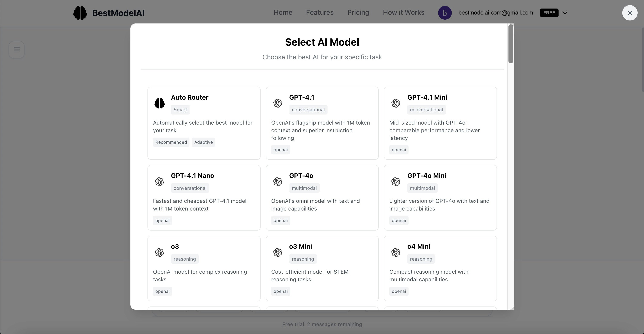Select the GPT-4o Mini model card
The height and width of the screenshot is (334, 644).
(x=440, y=198)
